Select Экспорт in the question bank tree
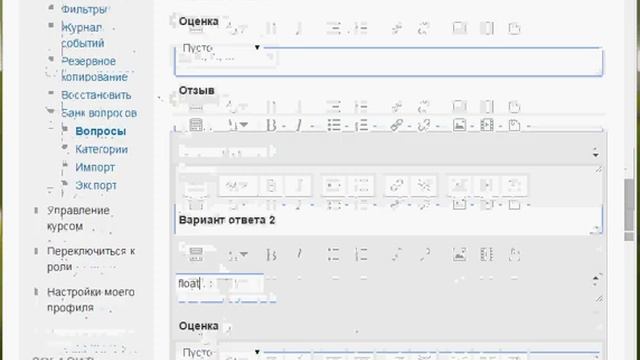This screenshot has width=640, height=360. coord(96,185)
